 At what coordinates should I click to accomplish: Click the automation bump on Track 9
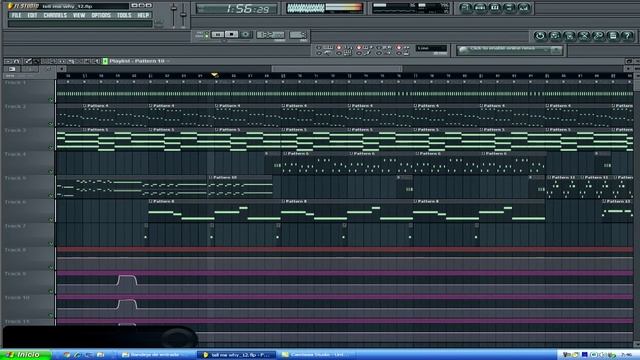tap(127, 280)
